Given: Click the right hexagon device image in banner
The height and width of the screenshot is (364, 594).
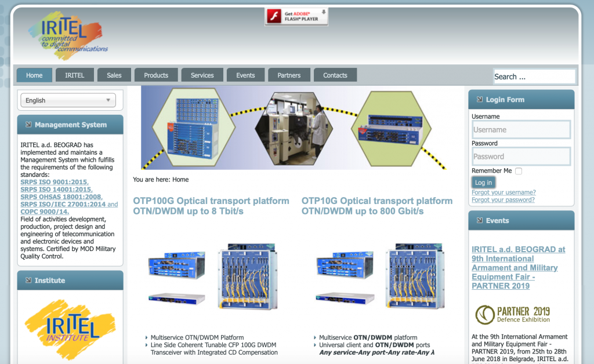Looking at the screenshot, I should pyautogui.click(x=392, y=129).
